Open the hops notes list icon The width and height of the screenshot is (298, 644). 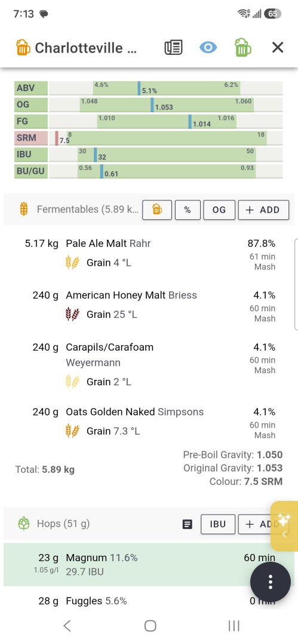[x=188, y=524]
